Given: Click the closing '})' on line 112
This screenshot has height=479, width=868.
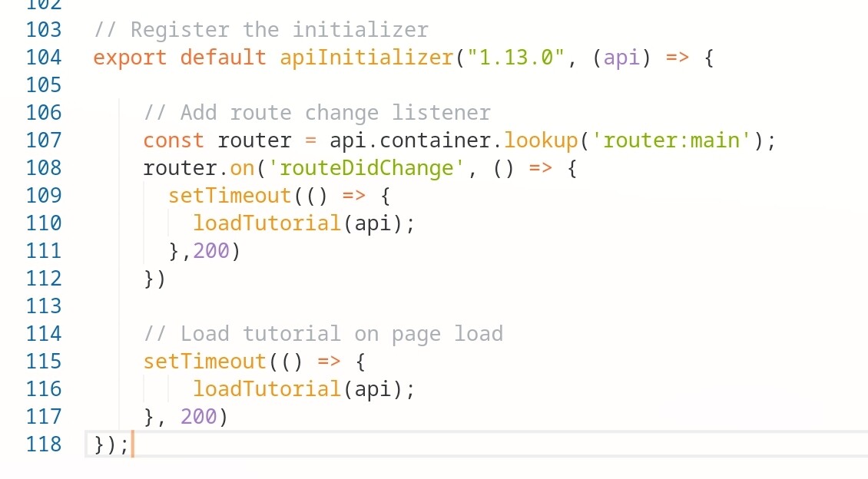Looking at the screenshot, I should tap(154, 279).
